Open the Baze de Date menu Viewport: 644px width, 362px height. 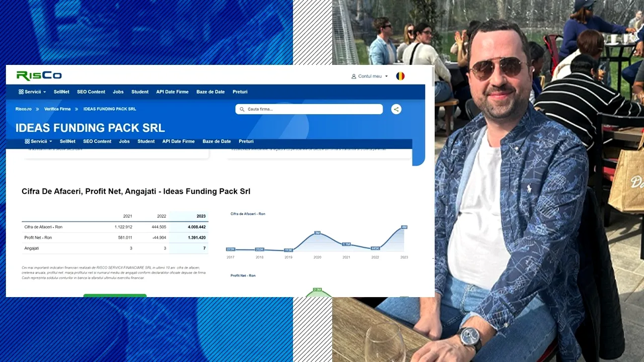coord(210,92)
